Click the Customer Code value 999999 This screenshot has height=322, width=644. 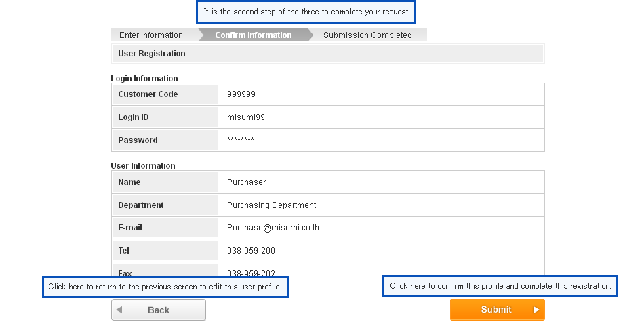pos(241,94)
